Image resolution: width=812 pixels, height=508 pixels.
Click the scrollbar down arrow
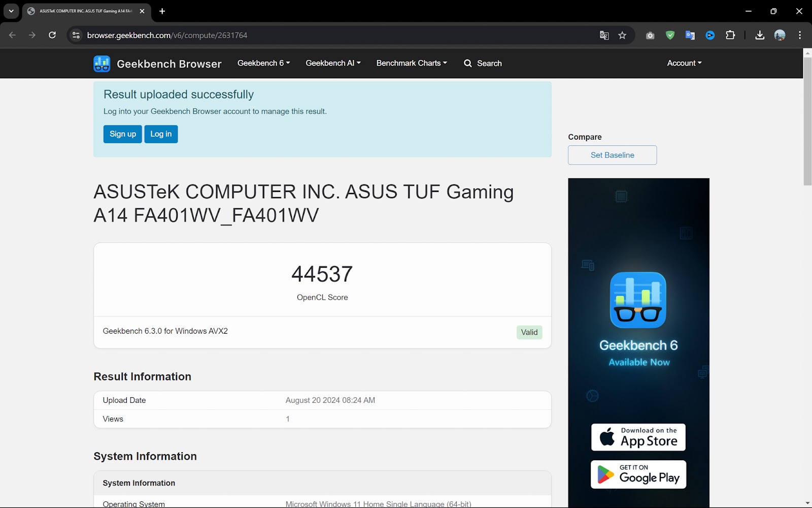pos(807,503)
